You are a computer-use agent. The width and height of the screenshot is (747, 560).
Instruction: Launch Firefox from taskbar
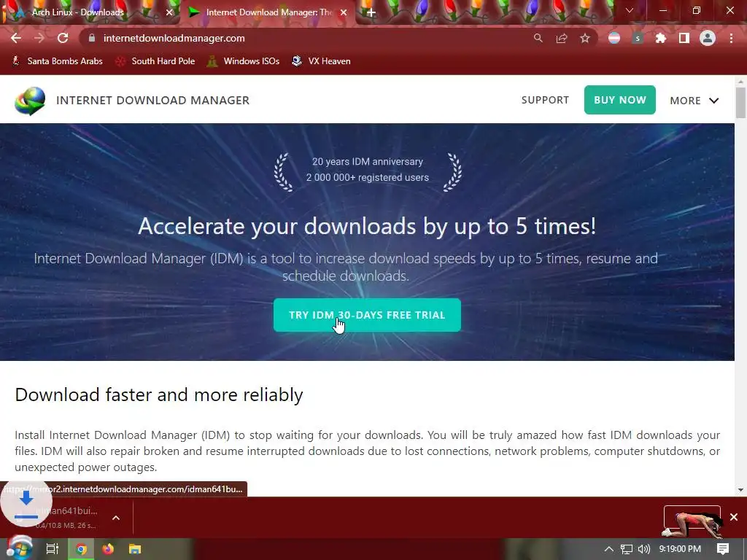tap(108, 549)
